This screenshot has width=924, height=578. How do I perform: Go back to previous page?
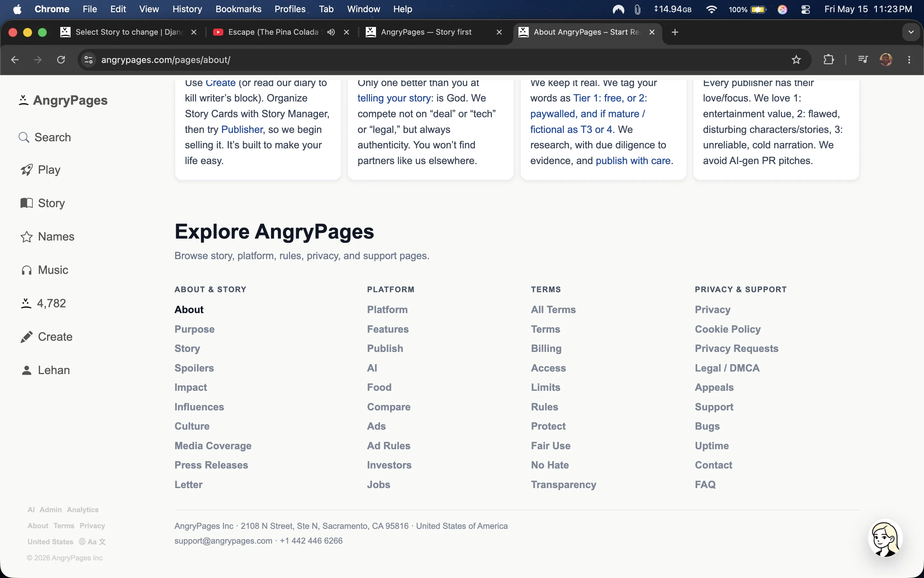click(x=15, y=60)
